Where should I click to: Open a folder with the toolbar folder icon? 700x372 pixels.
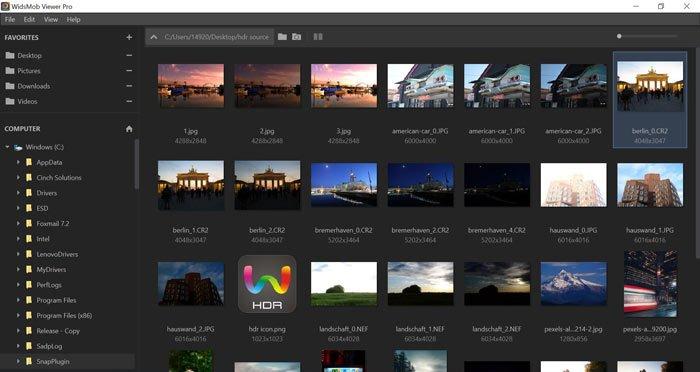coord(282,37)
